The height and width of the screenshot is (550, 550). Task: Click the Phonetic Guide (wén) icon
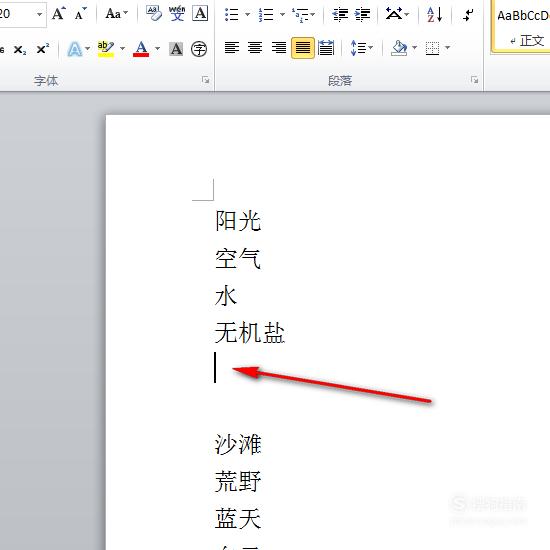[177, 14]
